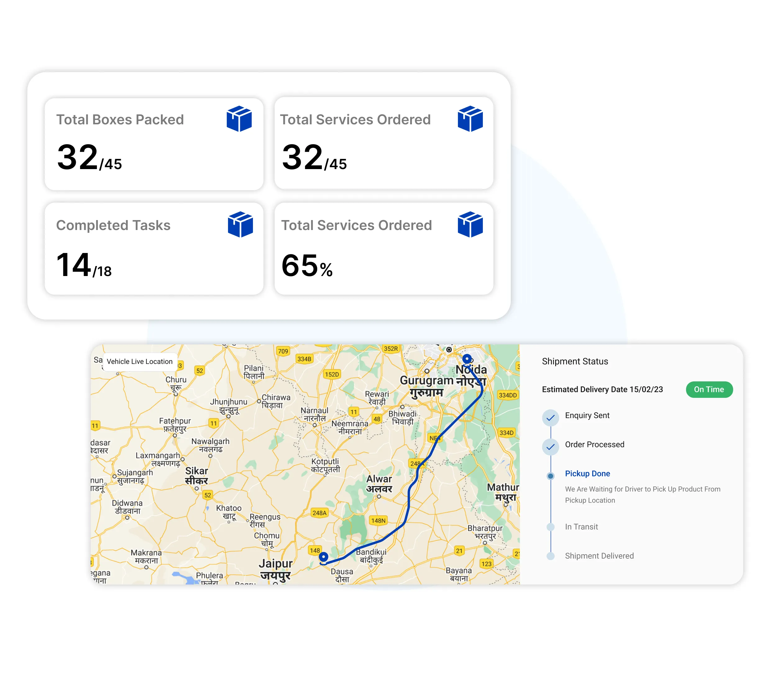Click the 65% value
This screenshot has height=700, width=773.
click(307, 265)
